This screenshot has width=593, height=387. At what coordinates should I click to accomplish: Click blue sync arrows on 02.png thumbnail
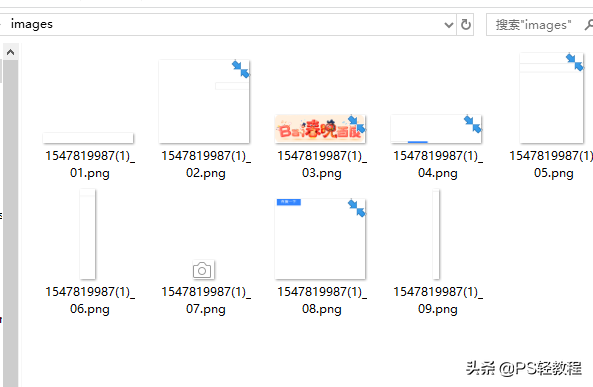pos(241,69)
